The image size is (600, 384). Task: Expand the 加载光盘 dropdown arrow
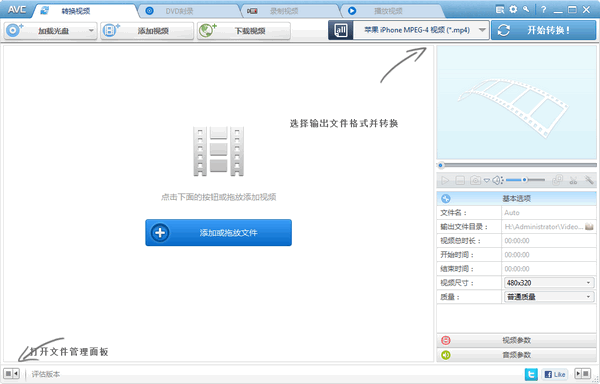pos(91,31)
